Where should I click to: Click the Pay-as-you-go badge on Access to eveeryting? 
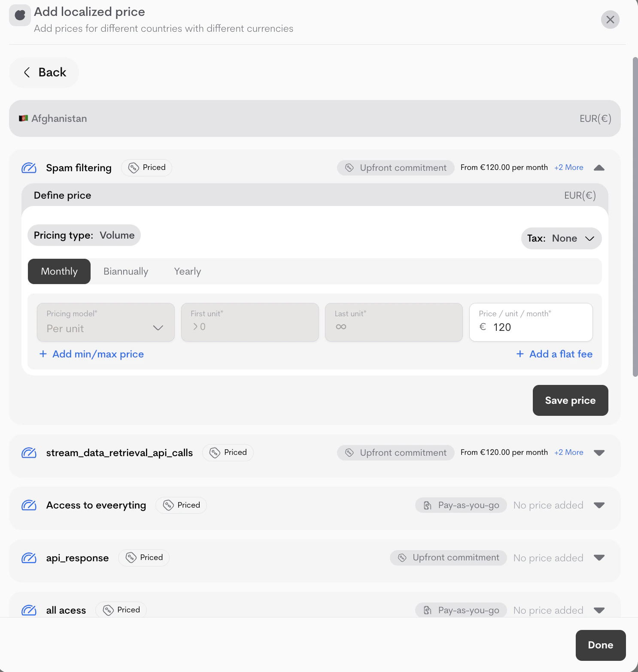[461, 505]
